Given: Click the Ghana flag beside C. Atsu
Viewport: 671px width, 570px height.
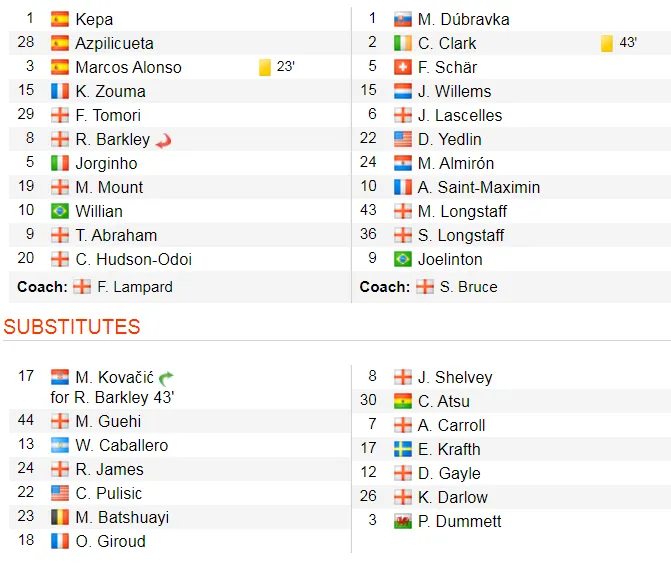Looking at the screenshot, I should pos(403,401).
